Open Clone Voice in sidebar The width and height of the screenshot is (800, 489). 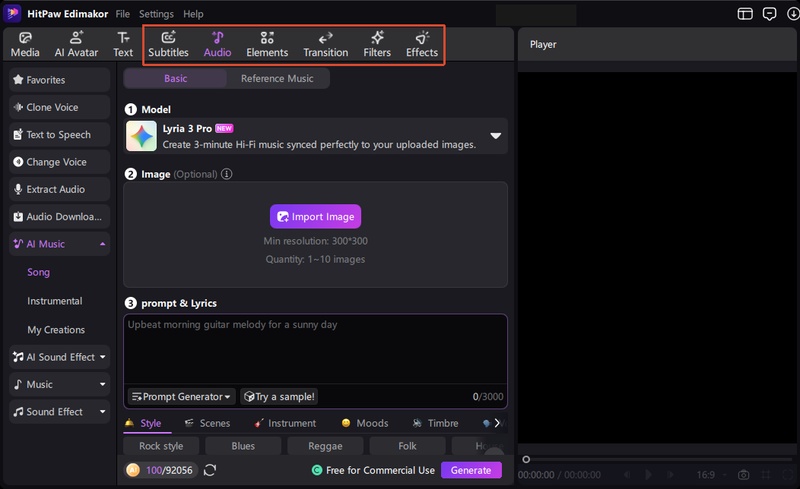click(59, 107)
